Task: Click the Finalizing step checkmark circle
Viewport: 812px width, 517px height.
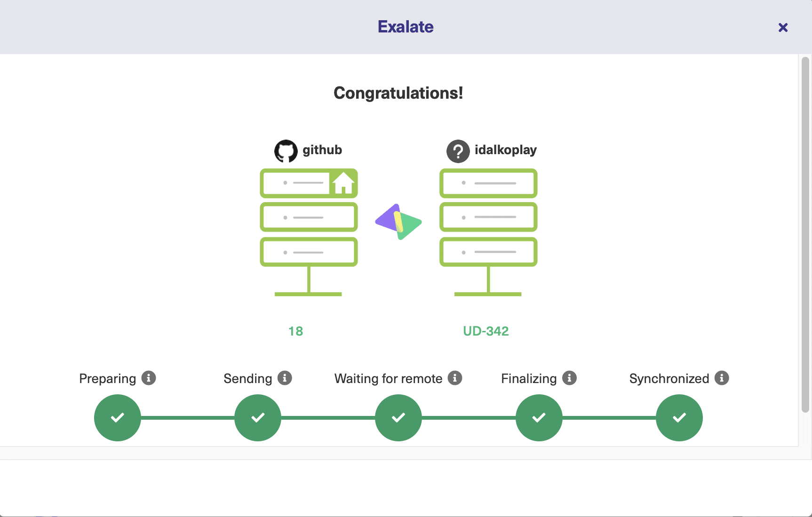Action: click(539, 417)
